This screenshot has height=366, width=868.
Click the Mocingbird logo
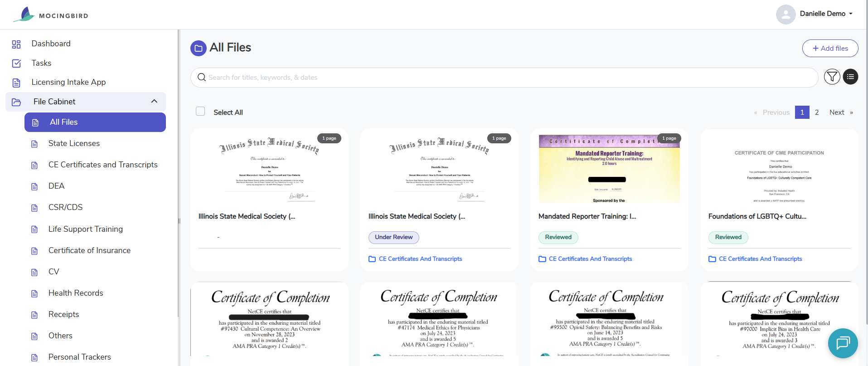[x=51, y=15]
